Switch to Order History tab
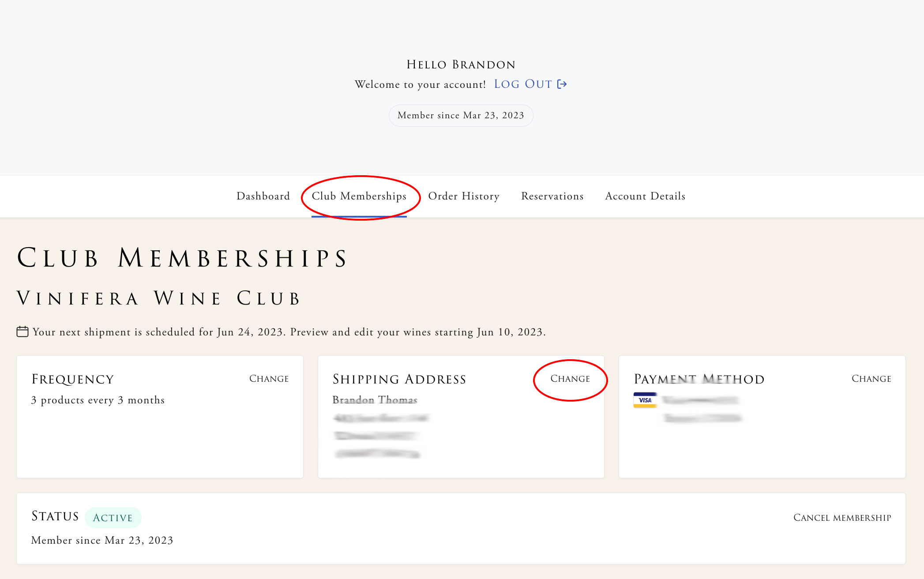Viewport: 924px width, 579px height. point(464,196)
